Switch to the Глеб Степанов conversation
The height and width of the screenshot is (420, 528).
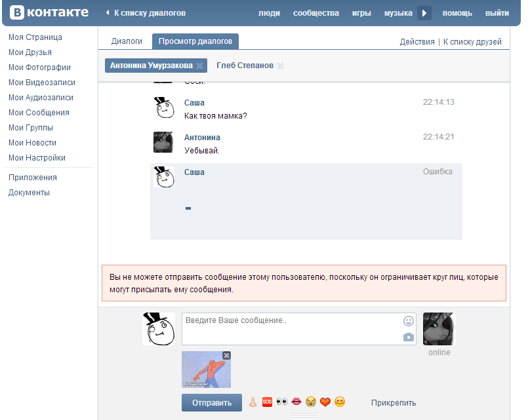point(245,66)
